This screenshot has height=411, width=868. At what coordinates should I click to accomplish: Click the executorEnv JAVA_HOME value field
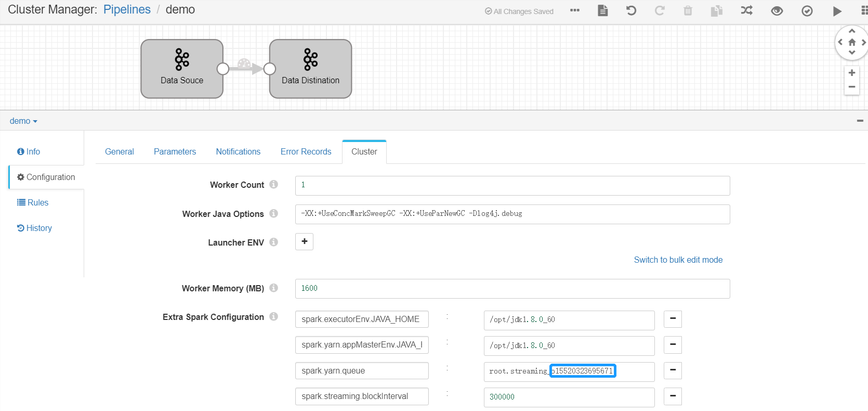(x=569, y=320)
